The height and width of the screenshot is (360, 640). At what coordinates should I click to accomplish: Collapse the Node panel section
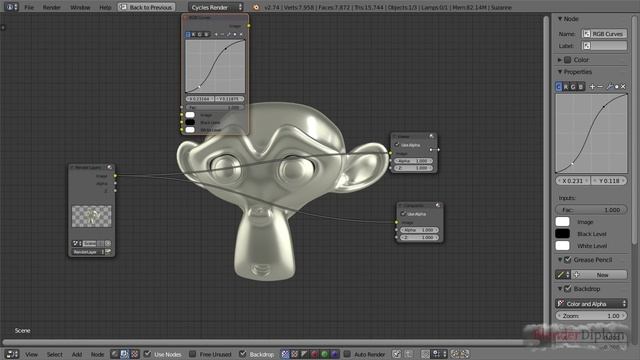[x=560, y=19]
